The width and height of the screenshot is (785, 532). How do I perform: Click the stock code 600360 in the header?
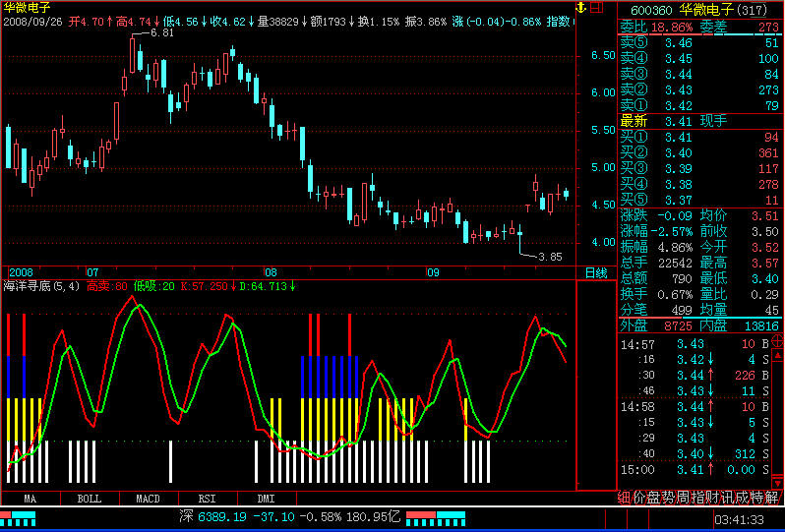coord(651,10)
